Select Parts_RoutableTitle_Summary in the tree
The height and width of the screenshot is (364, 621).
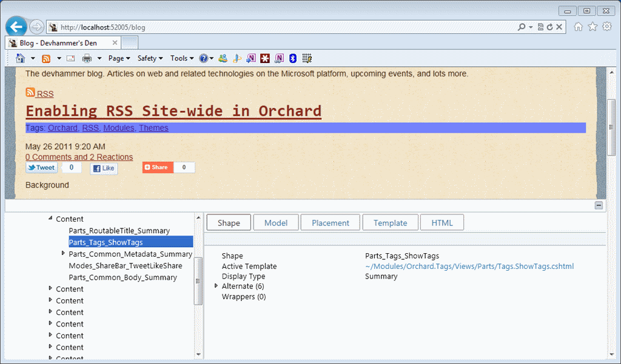point(119,231)
